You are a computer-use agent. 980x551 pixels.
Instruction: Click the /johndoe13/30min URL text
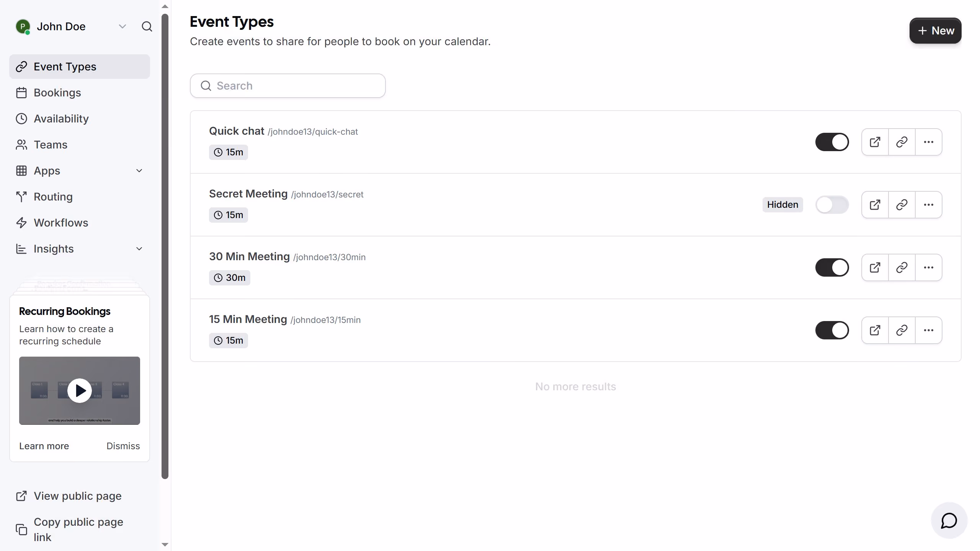click(x=329, y=257)
